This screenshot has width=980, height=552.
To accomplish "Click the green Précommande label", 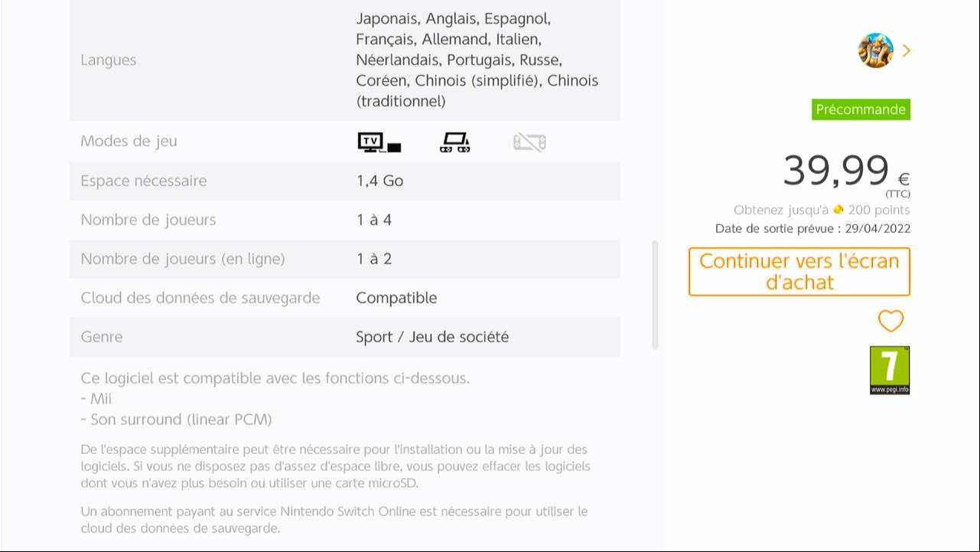I will pyautogui.click(x=861, y=109).
